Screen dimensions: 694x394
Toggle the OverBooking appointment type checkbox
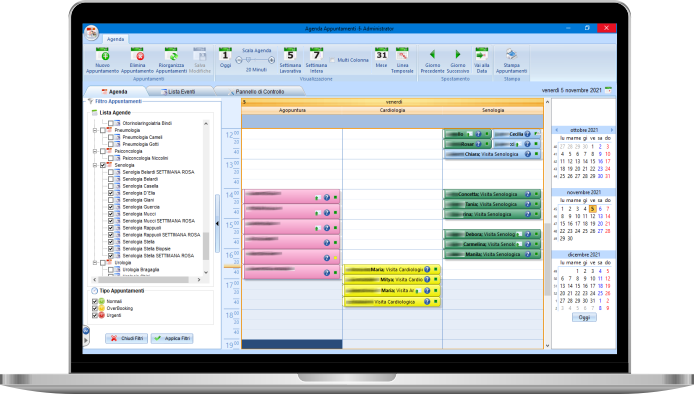[95, 308]
